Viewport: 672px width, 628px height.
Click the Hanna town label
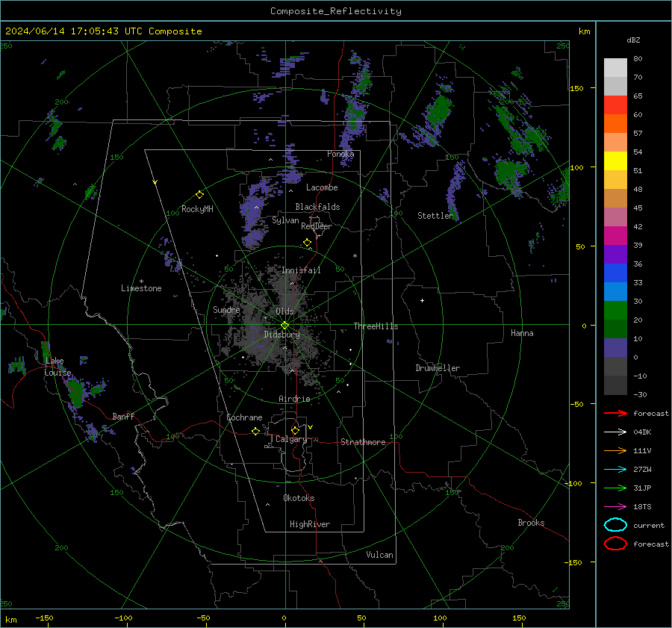tap(522, 333)
